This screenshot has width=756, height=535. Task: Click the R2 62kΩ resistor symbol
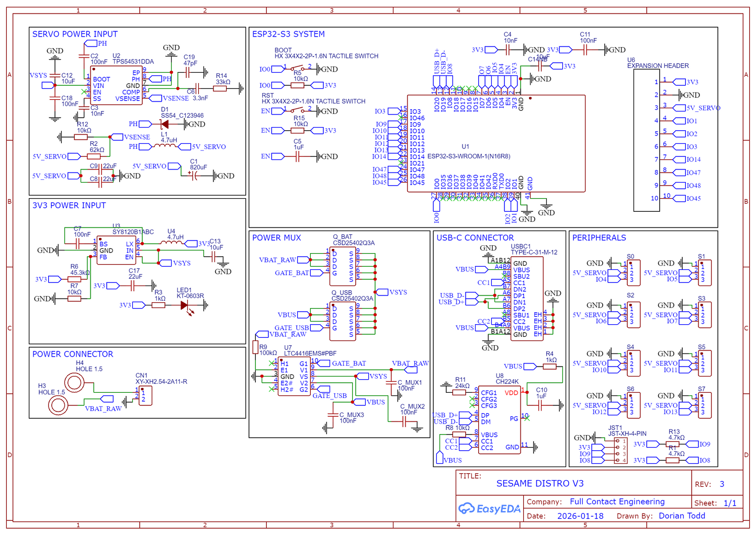pos(94,156)
